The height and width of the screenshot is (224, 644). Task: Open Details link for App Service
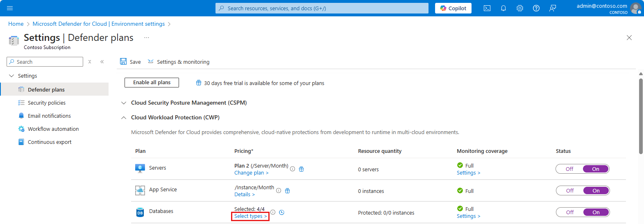(244, 195)
